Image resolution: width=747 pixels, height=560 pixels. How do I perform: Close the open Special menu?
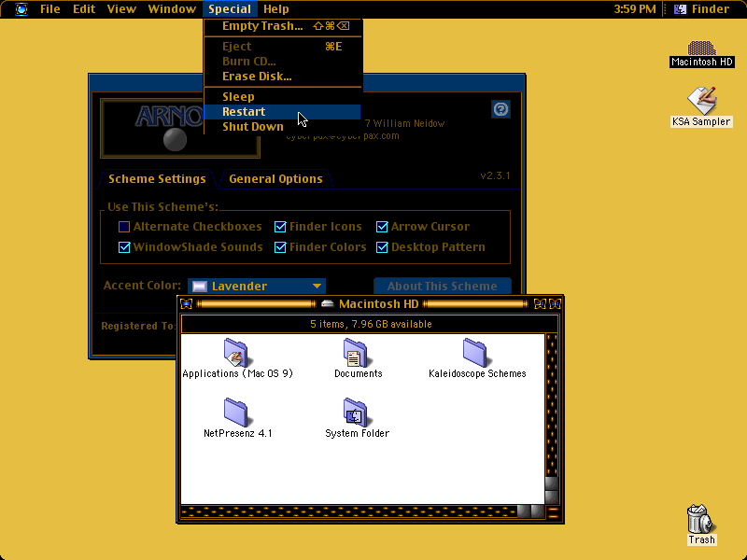[x=230, y=9]
